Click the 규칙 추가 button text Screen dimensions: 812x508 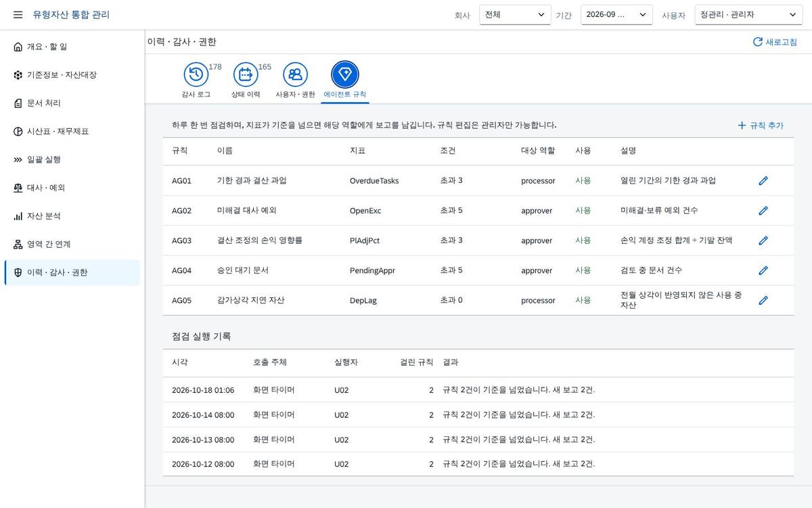tap(767, 125)
